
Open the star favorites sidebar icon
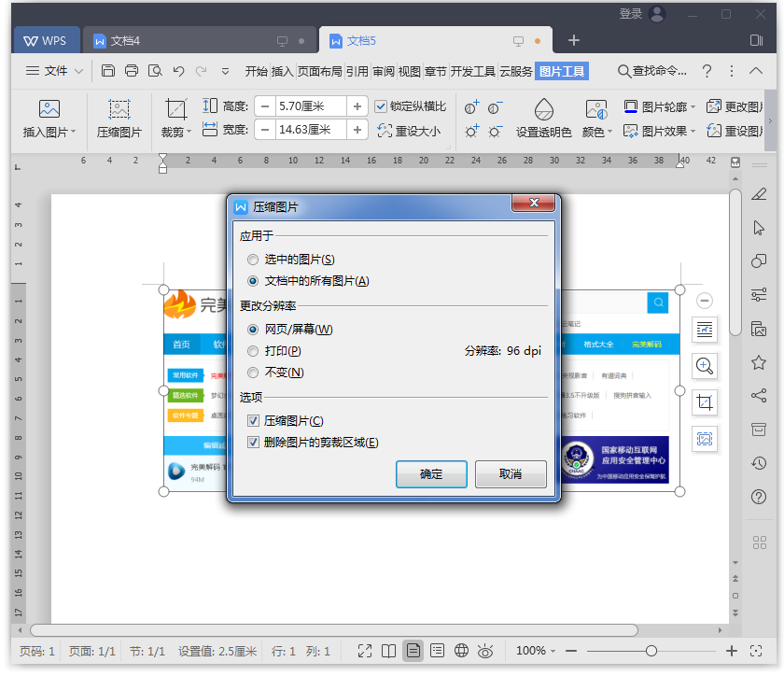759,362
